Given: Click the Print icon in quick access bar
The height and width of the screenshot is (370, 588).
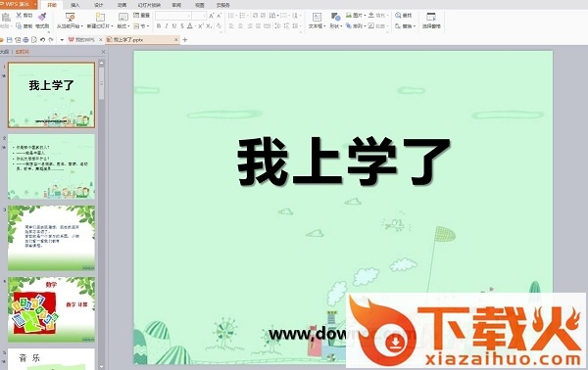Looking at the screenshot, I should tap(25, 40).
